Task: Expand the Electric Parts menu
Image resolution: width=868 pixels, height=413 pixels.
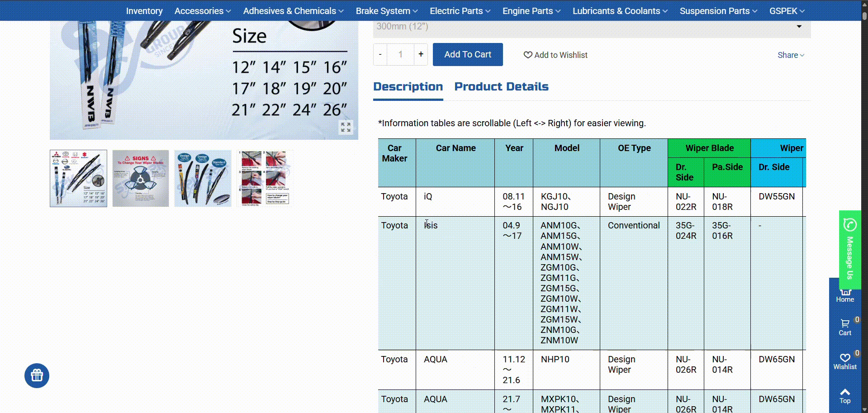Action: (x=460, y=11)
